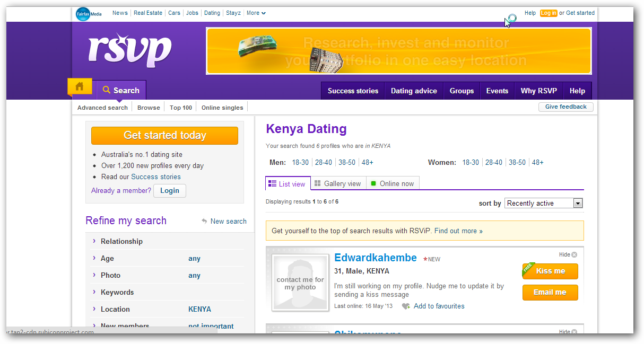This screenshot has width=644, height=344.
Task: Open the Dating link
Action: coord(212,13)
